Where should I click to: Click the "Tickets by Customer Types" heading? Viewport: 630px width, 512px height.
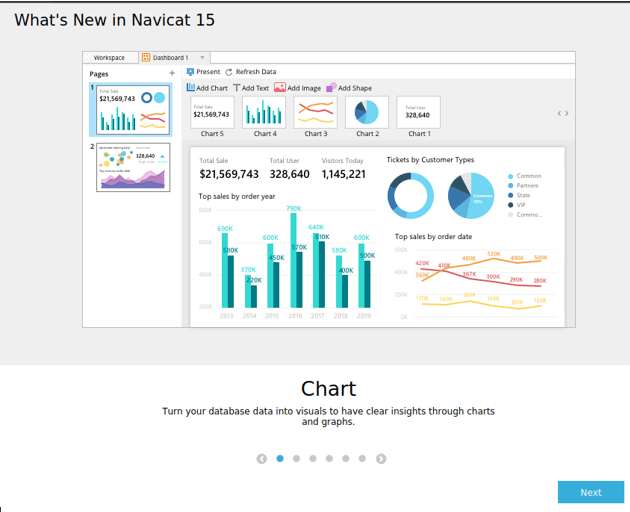click(x=430, y=160)
